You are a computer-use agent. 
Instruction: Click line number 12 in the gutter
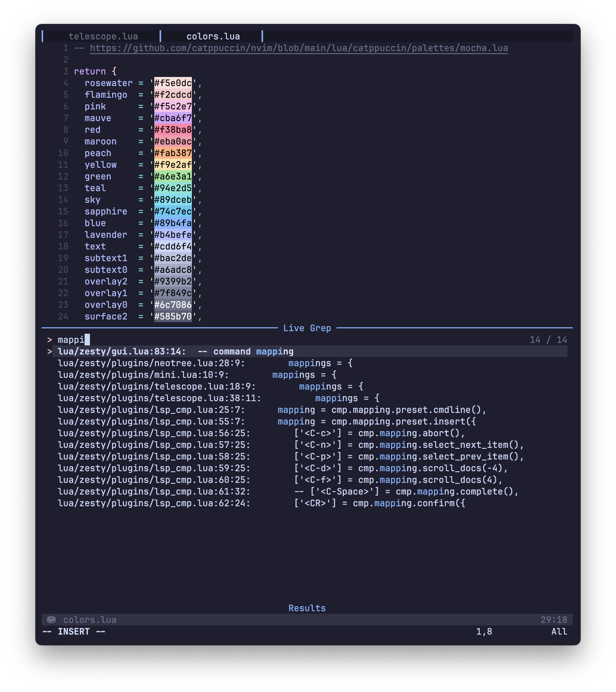coord(63,176)
